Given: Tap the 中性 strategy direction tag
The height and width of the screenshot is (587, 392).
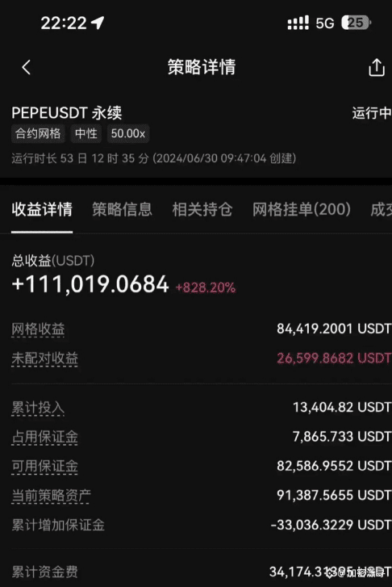Looking at the screenshot, I should (86, 134).
